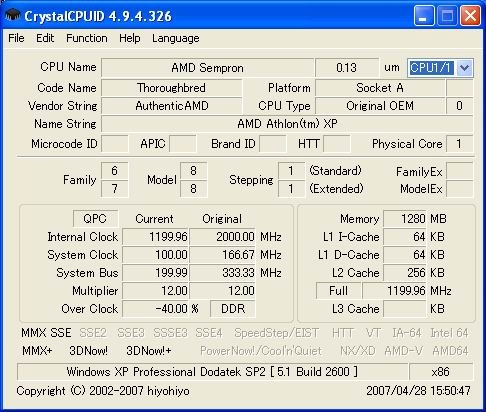This screenshot has height=412, width=486.
Task: Click the Original Multiplier value 12.00
Action: tap(222, 291)
